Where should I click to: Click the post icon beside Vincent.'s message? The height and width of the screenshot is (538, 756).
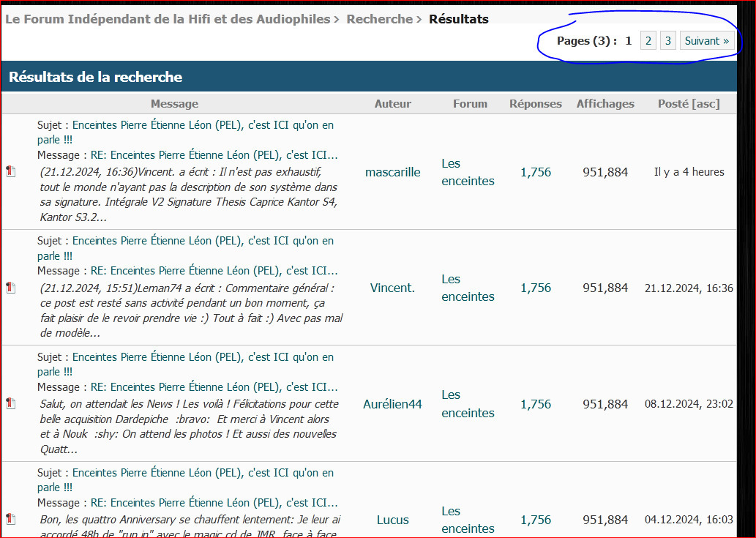tap(11, 288)
